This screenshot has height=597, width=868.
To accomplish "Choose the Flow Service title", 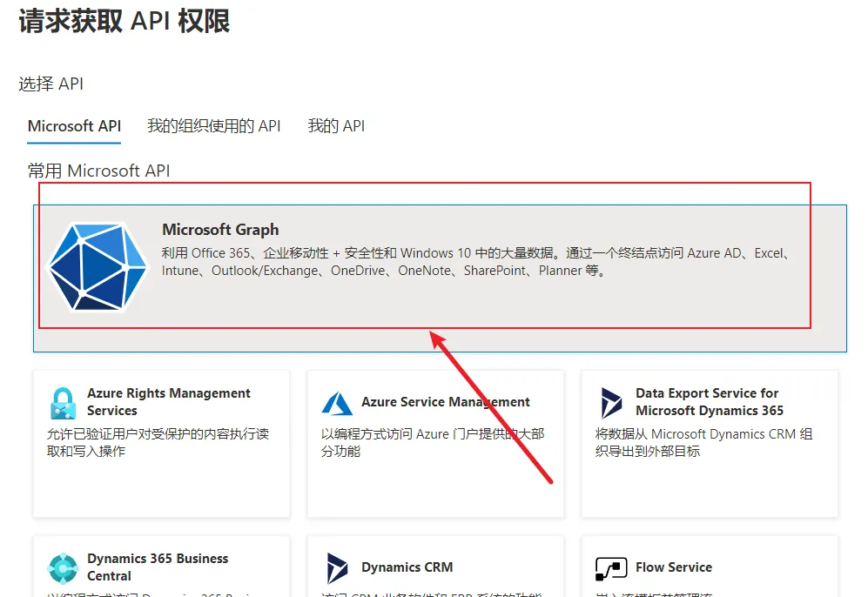I will click(674, 567).
